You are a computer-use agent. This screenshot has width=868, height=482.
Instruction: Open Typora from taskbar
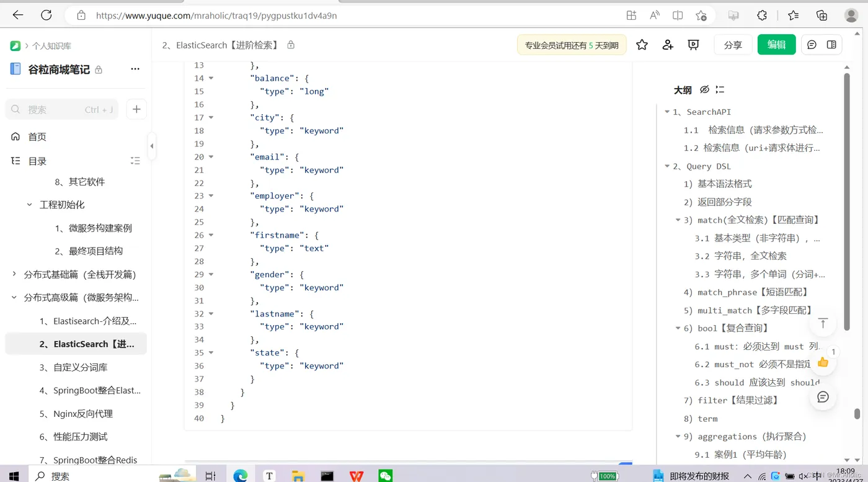tap(269, 476)
